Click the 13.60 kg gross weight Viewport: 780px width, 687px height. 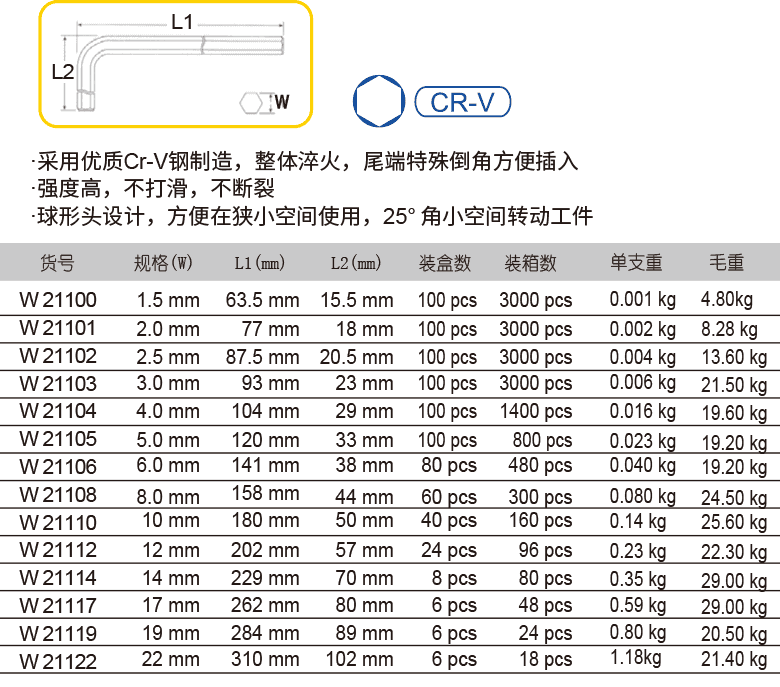point(734,357)
